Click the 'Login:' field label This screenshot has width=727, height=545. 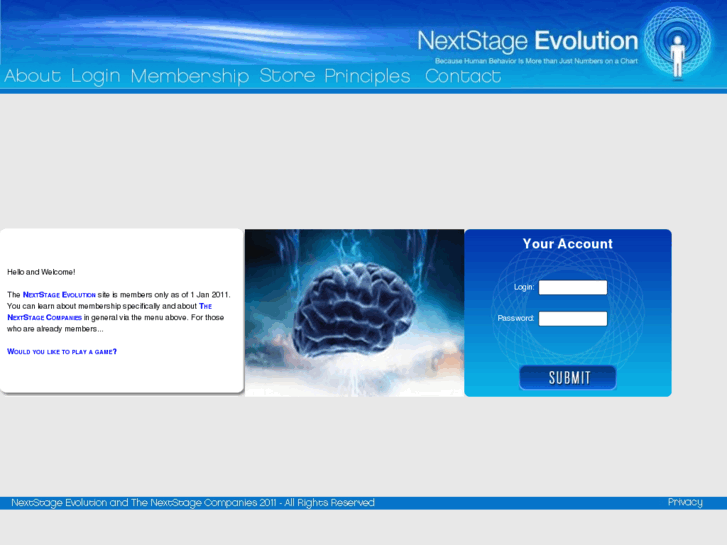click(524, 288)
